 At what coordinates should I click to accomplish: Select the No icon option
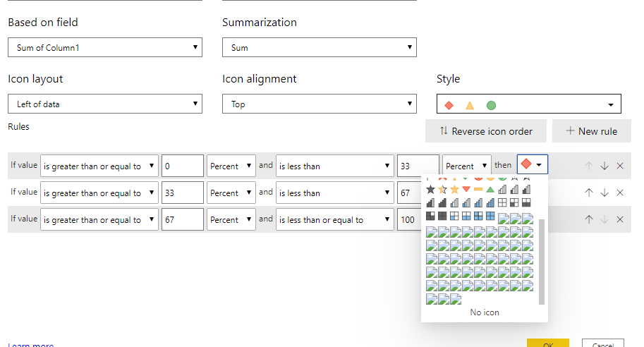[x=485, y=312]
